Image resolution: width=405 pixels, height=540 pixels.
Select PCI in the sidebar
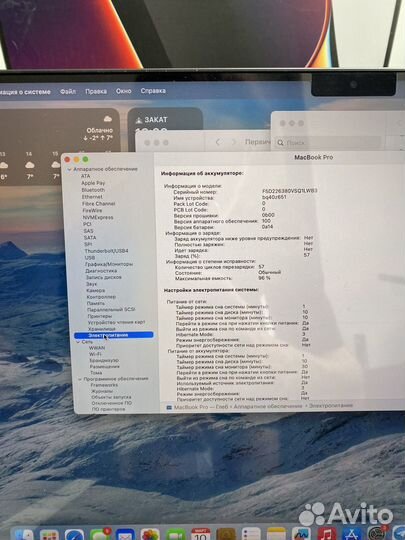coord(87,224)
